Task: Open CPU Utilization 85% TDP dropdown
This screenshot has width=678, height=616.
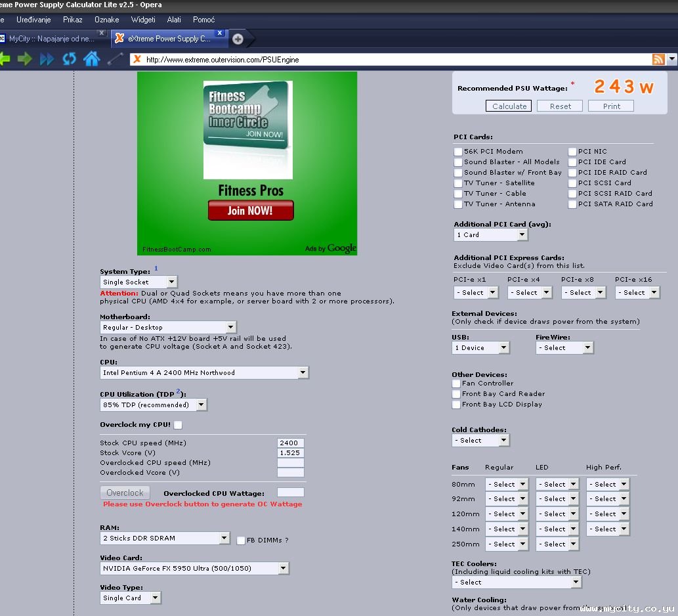Action: (x=154, y=405)
